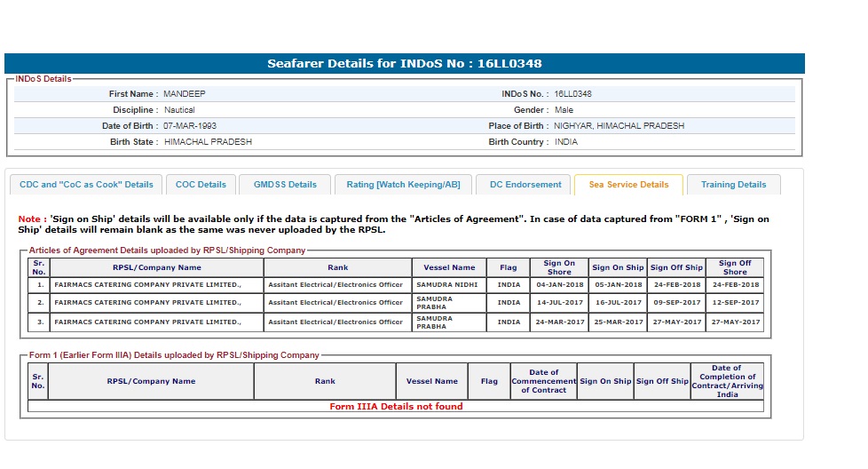
Task: Select the Sign Off Shore date 12-SEP-2017
Action: point(735,303)
